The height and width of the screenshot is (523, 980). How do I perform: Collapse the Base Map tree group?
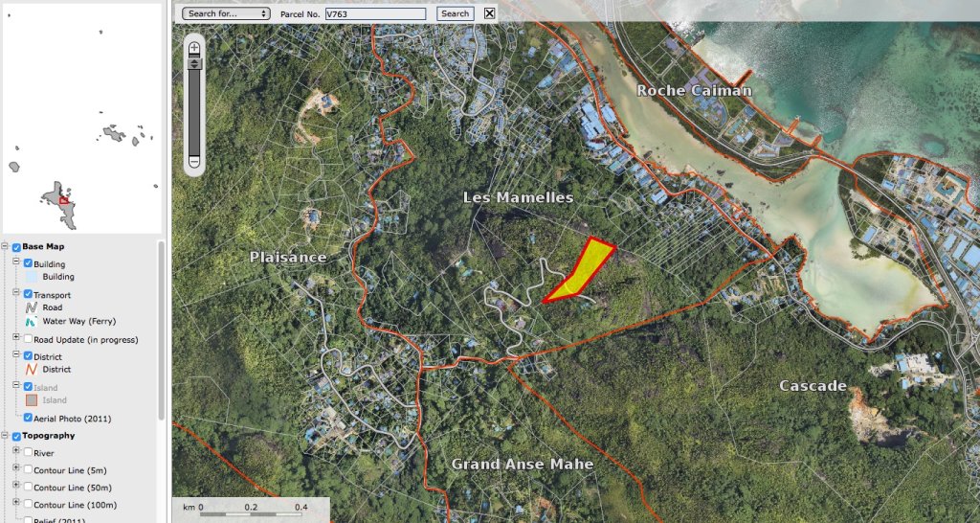(x=6, y=247)
